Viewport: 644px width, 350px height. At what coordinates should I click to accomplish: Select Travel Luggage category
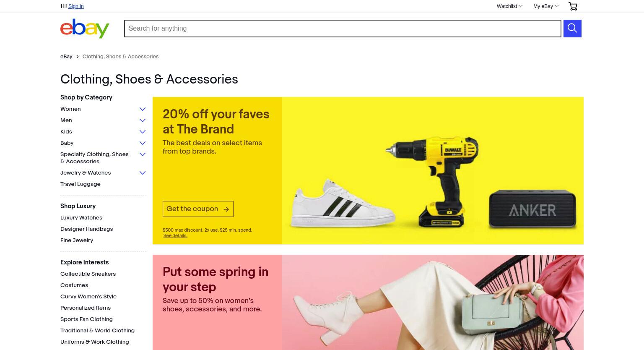point(80,184)
